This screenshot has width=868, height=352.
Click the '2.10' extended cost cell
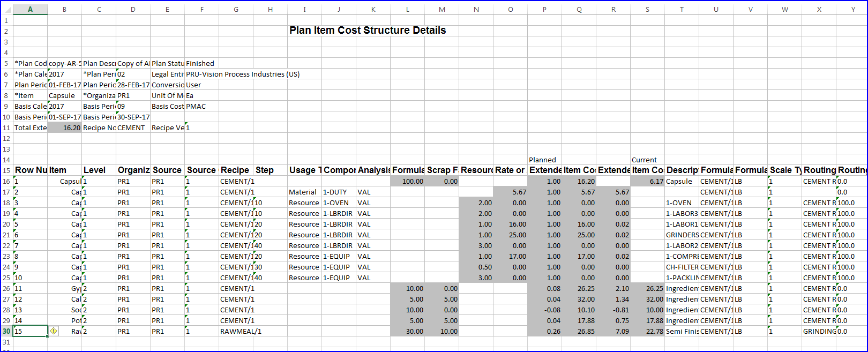pos(613,288)
